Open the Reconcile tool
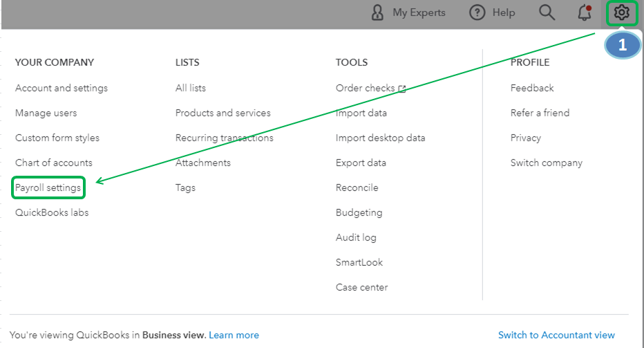The width and height of the screenshot is (644, 348). pos(357,187)
